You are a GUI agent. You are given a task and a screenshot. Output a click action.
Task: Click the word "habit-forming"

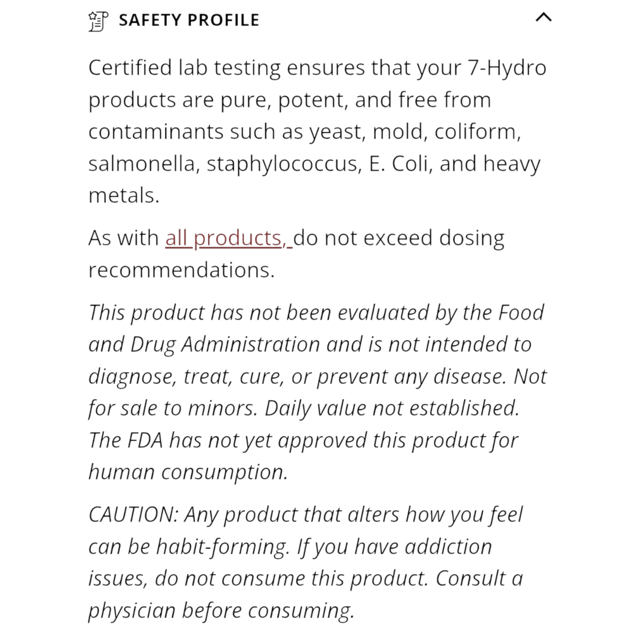pyautogui.click(x=222, y=547)
